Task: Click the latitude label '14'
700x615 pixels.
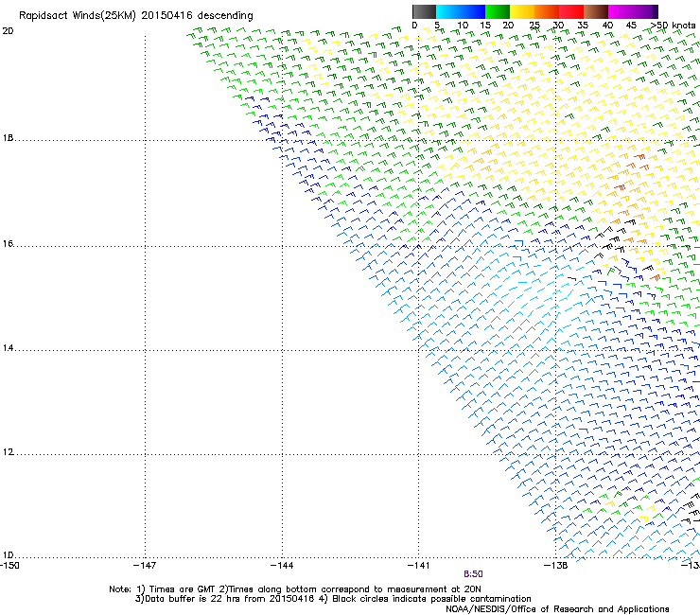Action: (8, 348)
